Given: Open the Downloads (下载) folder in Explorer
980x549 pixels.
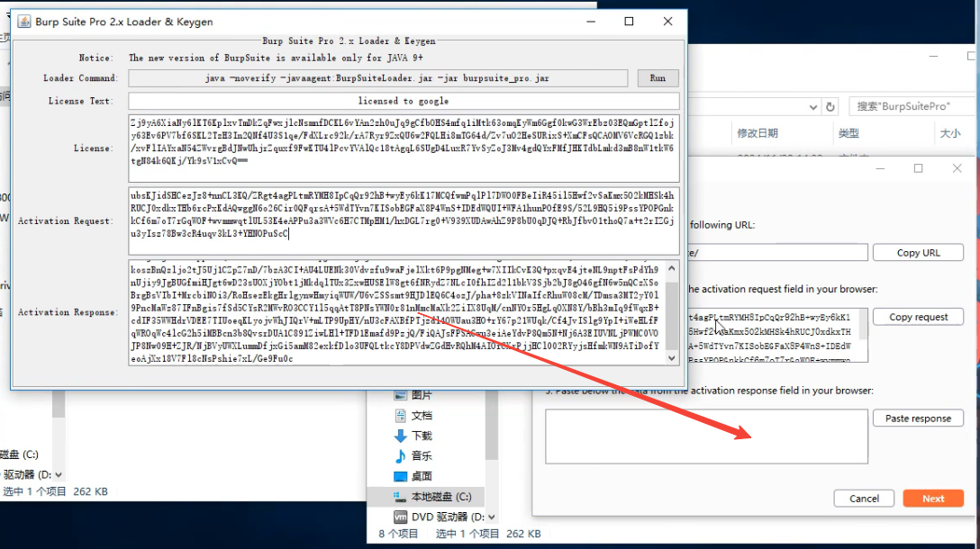Looking at the screenshot, I should (x=422, y=436).
